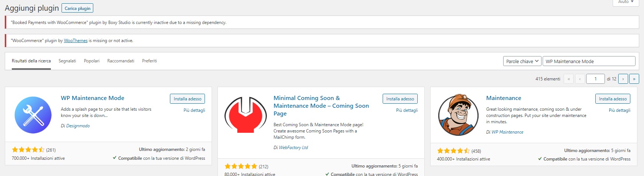Install WP Maintenance Mode now
The width and height of the screenshot is (644, 176).
coord(187,99)
